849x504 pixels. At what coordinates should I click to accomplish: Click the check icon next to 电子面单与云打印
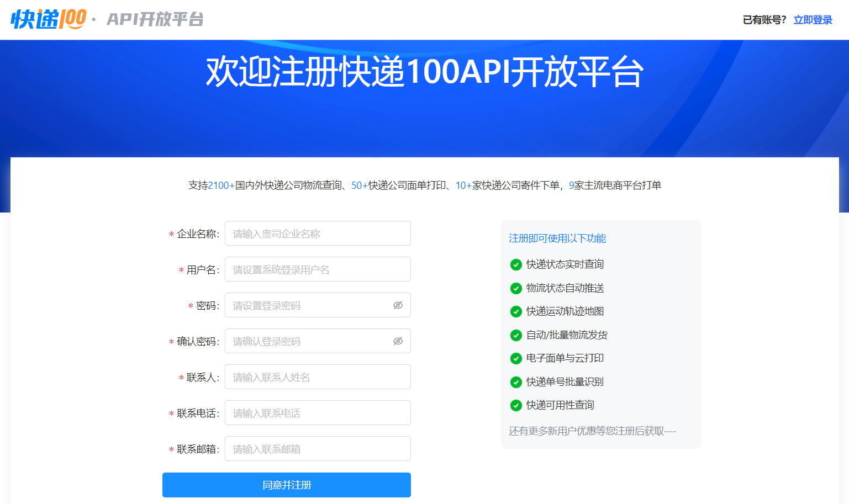515,358
